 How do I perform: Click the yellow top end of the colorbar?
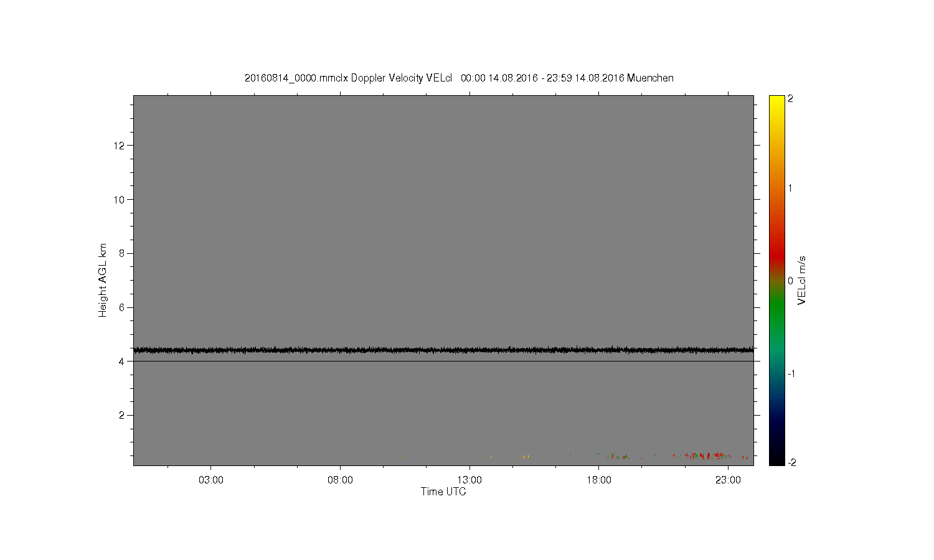pos(776,101)
